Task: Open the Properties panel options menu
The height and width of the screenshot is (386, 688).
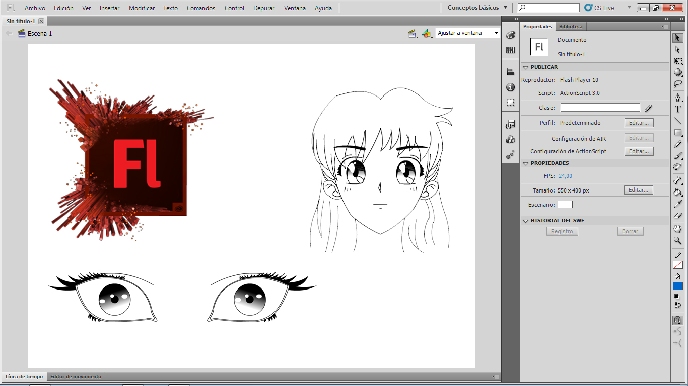Action: [664, 27]
